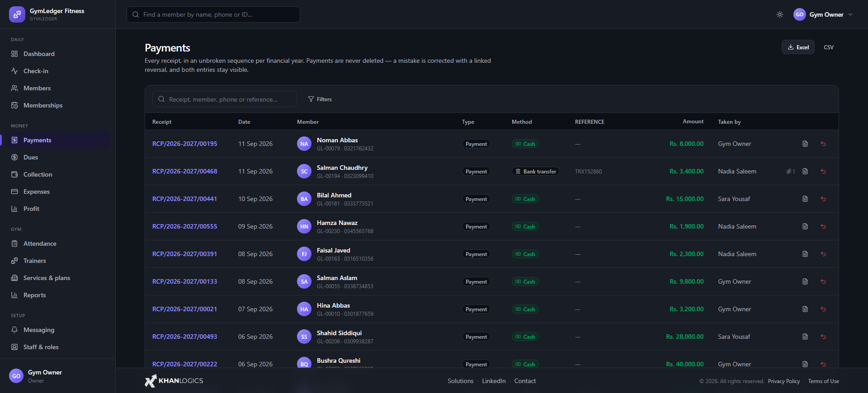Reverse Noman Abbas payment
868x393 pixels.
(823, 144)
